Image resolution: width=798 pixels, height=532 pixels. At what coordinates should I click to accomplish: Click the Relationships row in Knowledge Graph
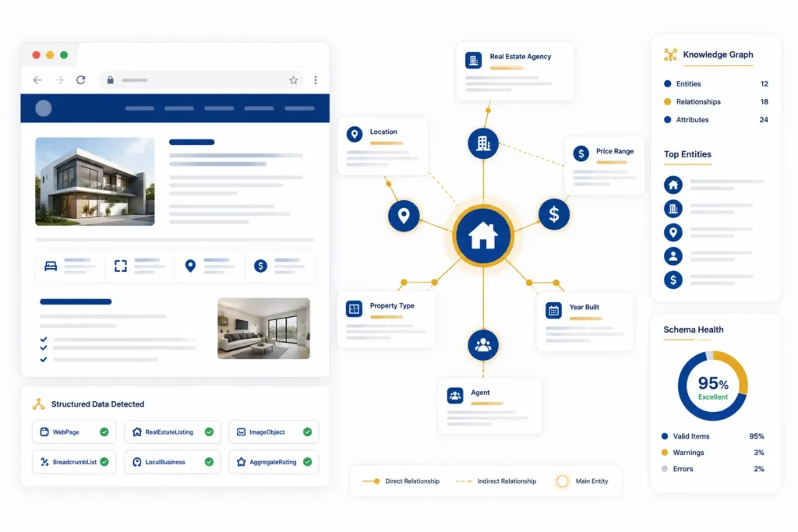click(715, 102)
